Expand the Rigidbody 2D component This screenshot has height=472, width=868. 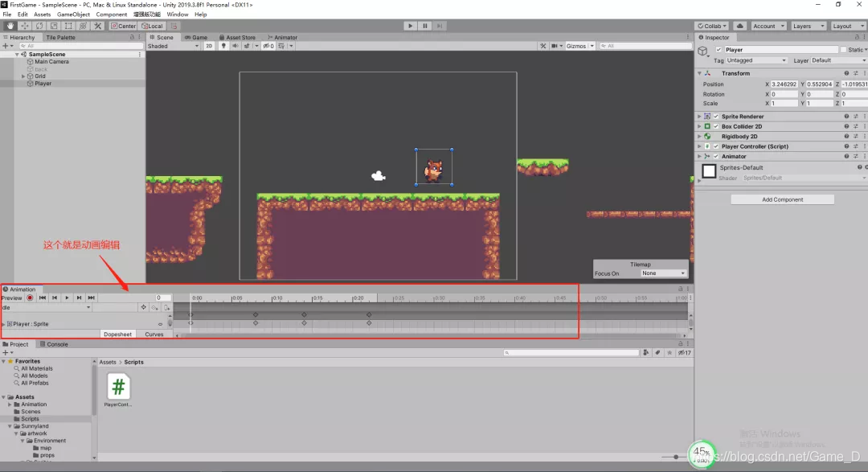click(x=699, y=136)
